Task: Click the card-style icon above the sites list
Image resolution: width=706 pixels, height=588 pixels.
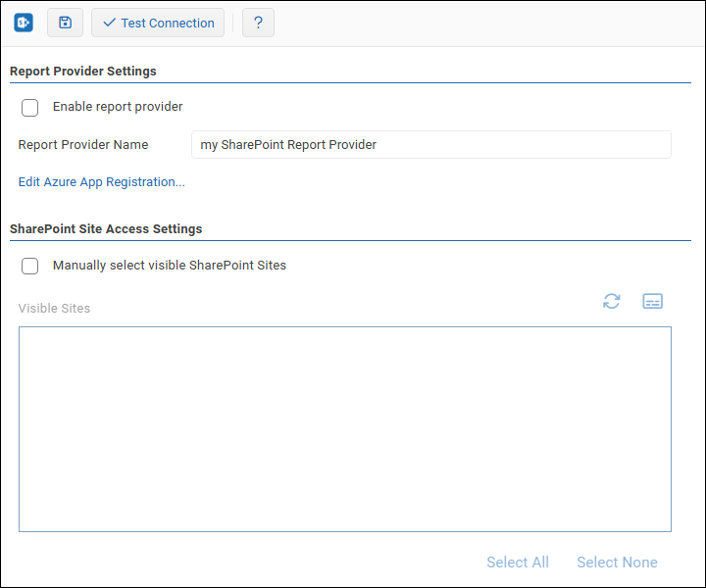Action: pyautogui.click(x=653, y=301)
